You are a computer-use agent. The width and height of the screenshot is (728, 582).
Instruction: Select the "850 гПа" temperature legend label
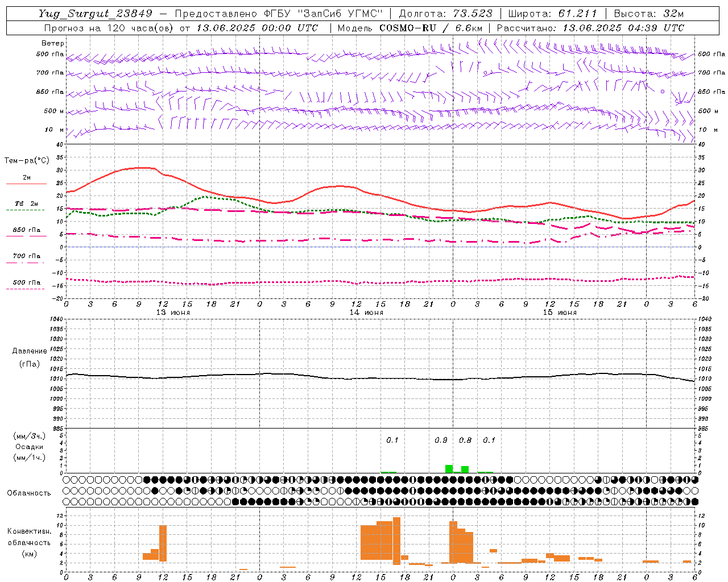coord(27,230)
